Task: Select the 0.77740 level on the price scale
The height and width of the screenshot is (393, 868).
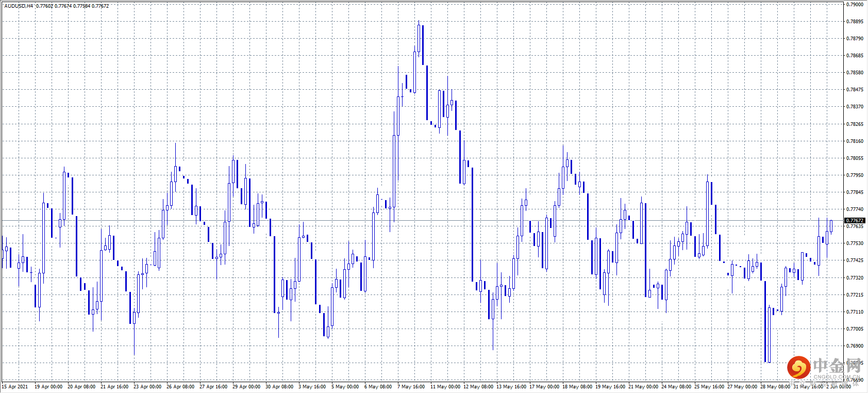Action: tap(855, 209)
